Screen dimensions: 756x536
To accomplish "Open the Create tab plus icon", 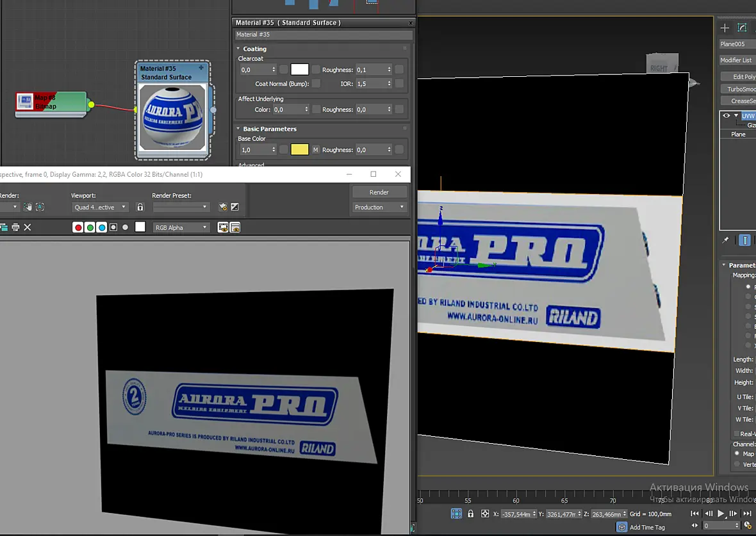I will pos(725,28).
